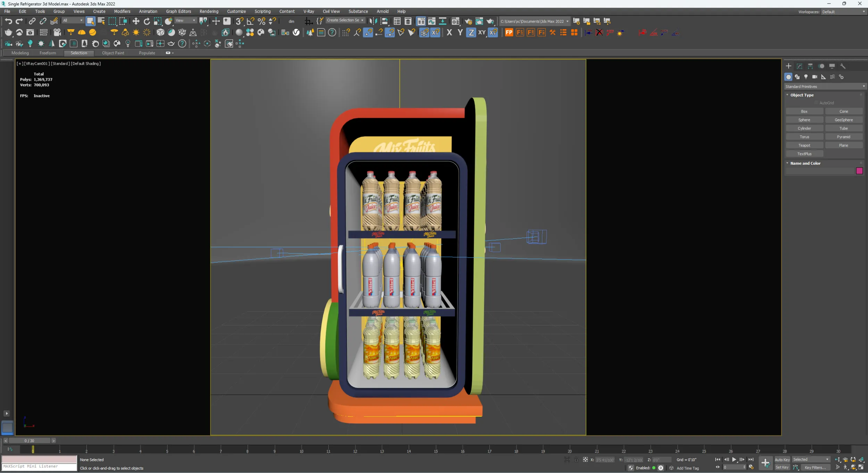This screenshot has height=473, width=868.
Task: Click the Maximize Viewport Toggle icon
Action: [861, 467]
